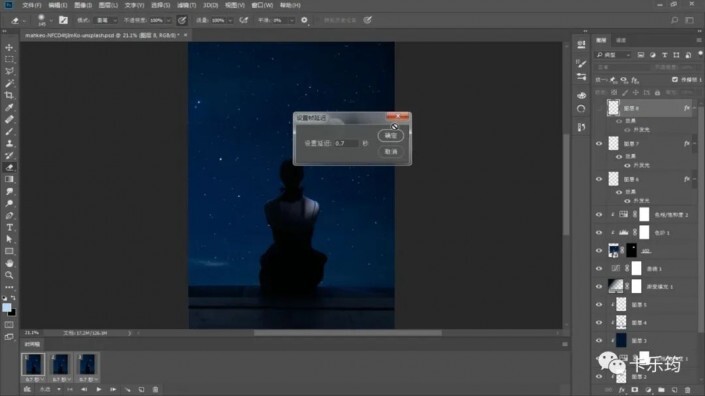
Task: Select the Zoom tool
Action: click(x=9, y=275)
